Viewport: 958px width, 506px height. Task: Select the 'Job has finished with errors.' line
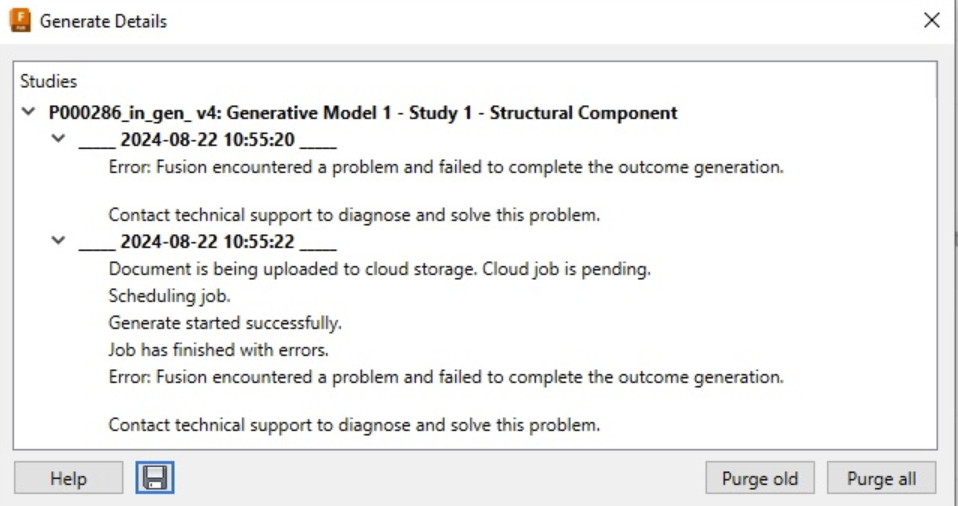point(216,351)
